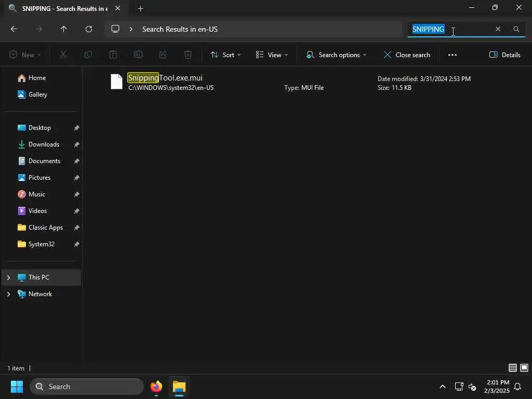Open Downloads quick access folder
Image resolution: width=532 pixels, height=399 pixels.
[44, 144]
